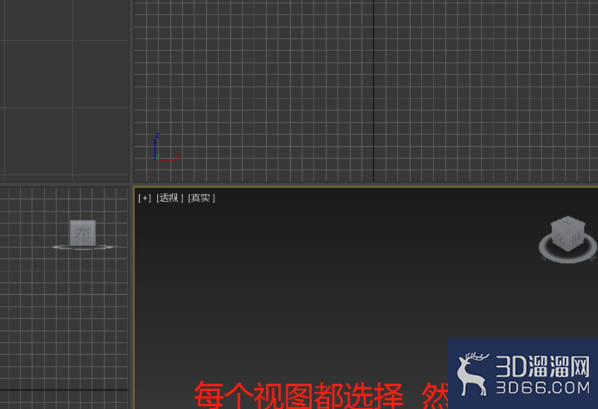
Task: Click the compass ring under the 左 ViewCube
Action: pos(83,247)
